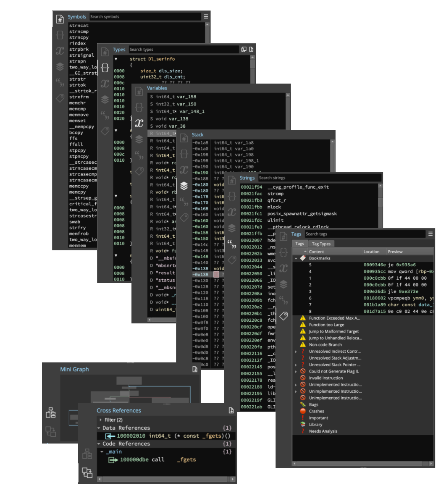
Task: Collapse the Bookmarks tag group
Action: 296,258
